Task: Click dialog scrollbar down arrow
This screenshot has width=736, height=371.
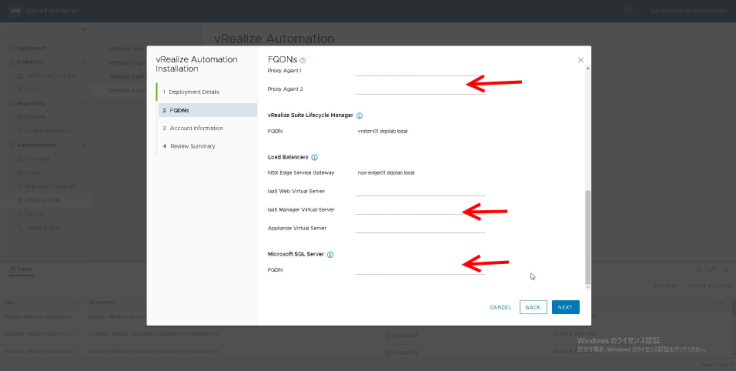Action: click(588, 287)
